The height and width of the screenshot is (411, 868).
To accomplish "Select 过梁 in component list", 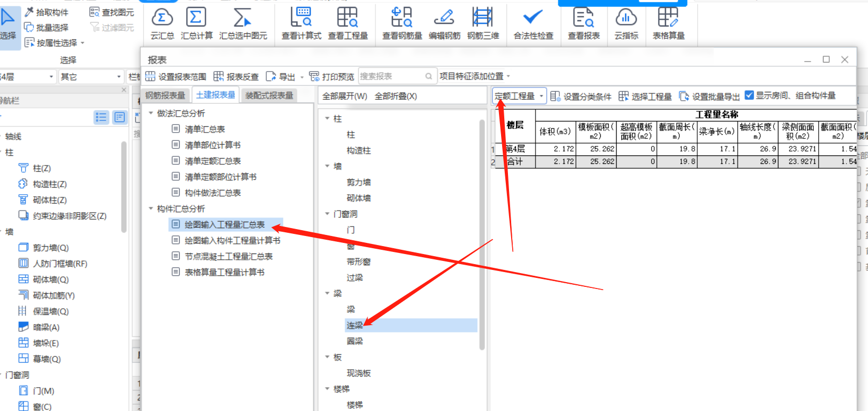I will 355,277.
